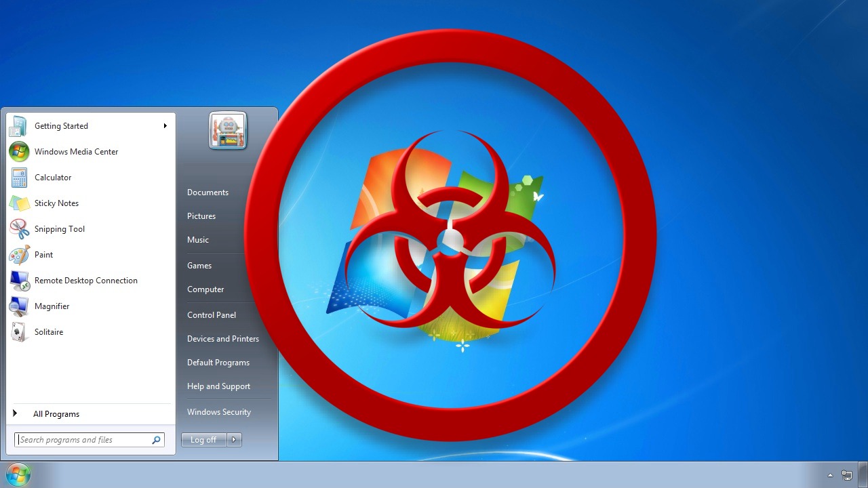
Task: Expand Getting Started submenu arrow
Action: pos(165,126)
